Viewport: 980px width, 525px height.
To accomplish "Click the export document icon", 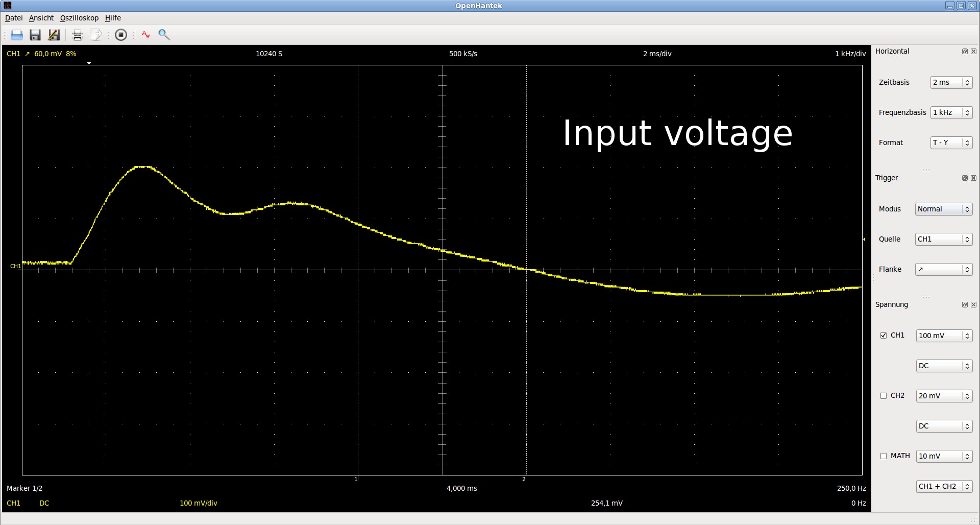I will tap(95, 35).
